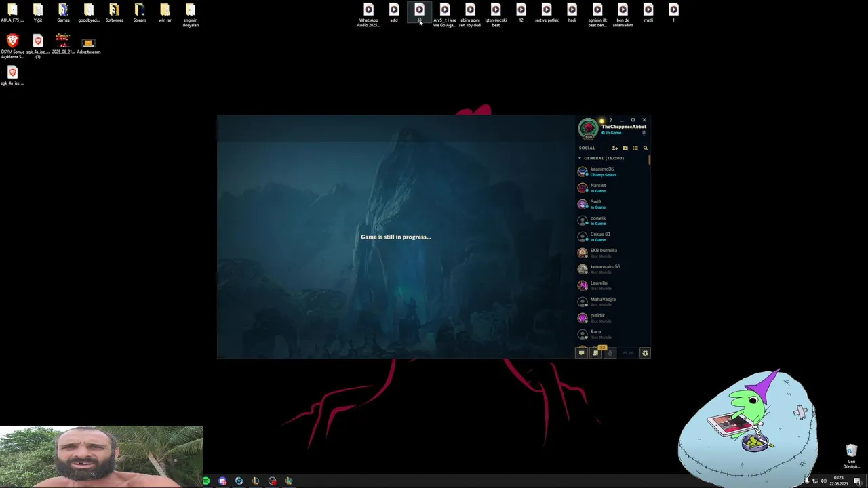Select friend Narsist in the list
868x488 pixels.
click(612, 188)
